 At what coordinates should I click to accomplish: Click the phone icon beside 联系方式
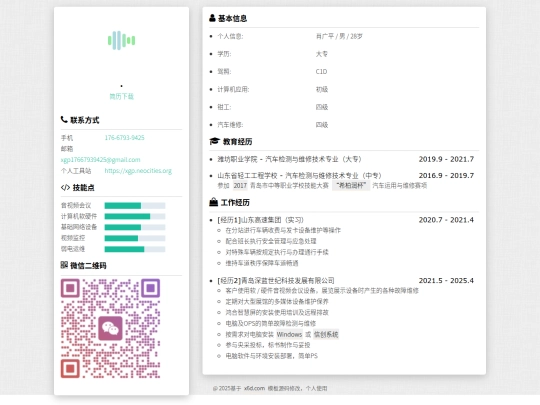click(x=64, y=120)
